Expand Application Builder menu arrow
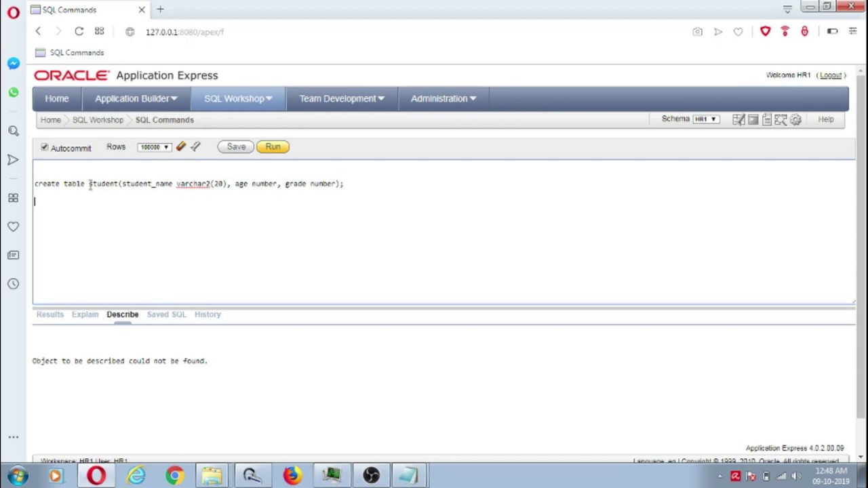The image size is (868, 488). pos(174,98)
